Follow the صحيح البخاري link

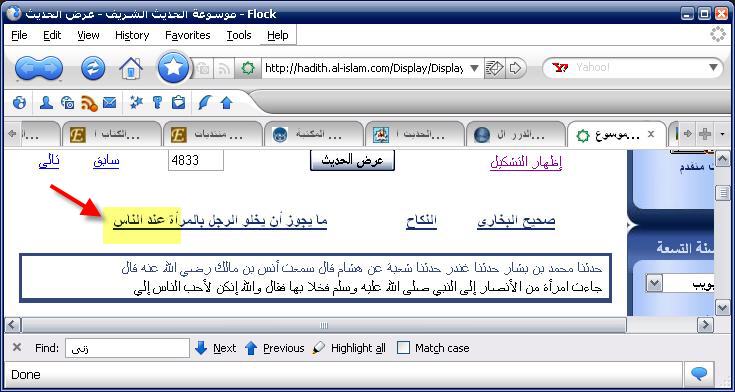[x=516, y=221]
